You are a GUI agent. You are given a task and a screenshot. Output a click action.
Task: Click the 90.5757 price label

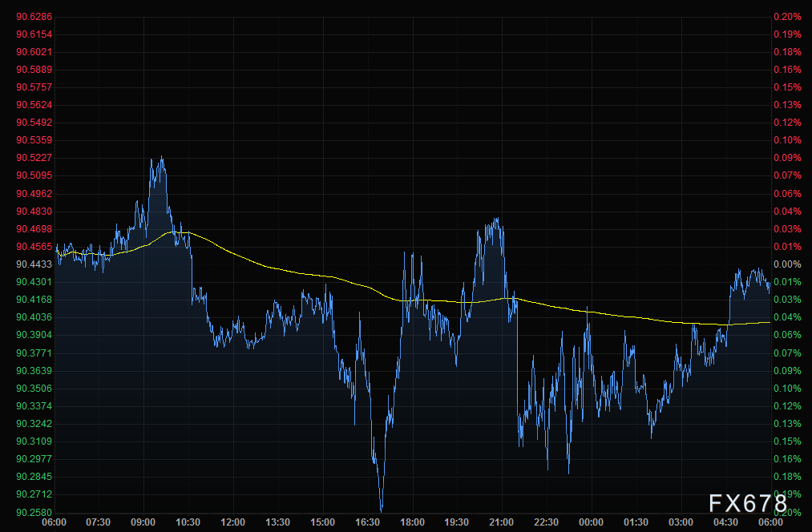click(34, 87)
